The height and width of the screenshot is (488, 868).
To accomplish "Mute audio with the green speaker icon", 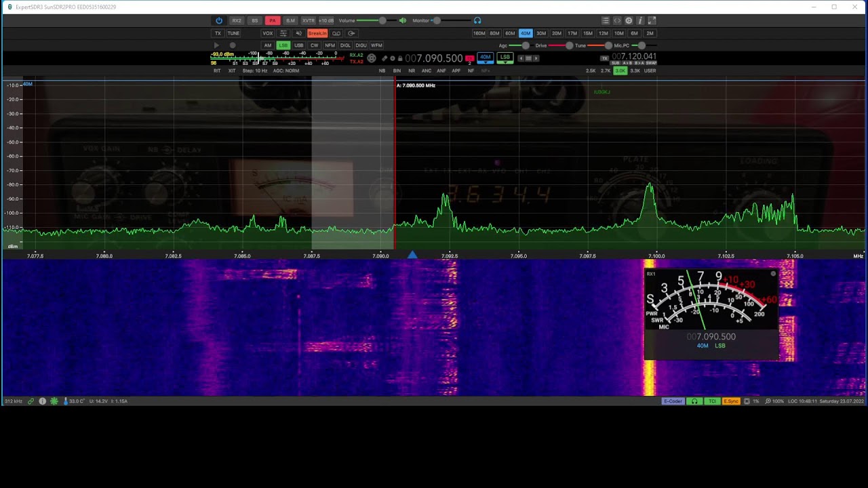I will tap(403, 20).
